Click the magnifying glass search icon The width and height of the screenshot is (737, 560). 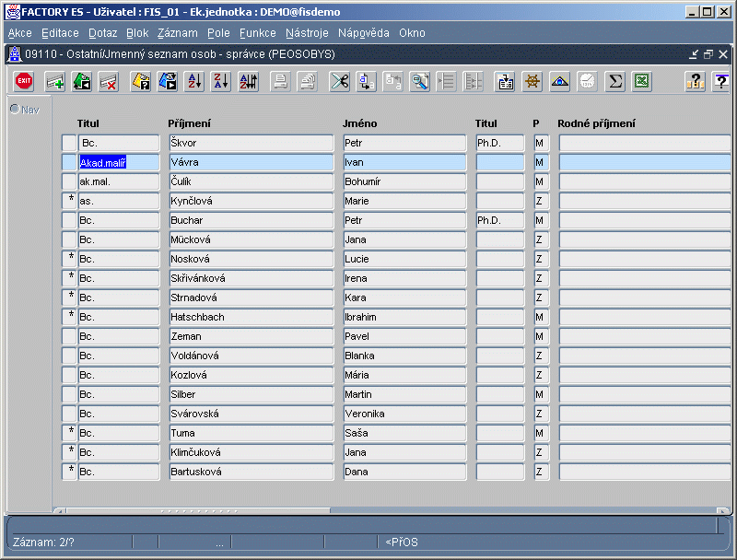pos(420,81)
